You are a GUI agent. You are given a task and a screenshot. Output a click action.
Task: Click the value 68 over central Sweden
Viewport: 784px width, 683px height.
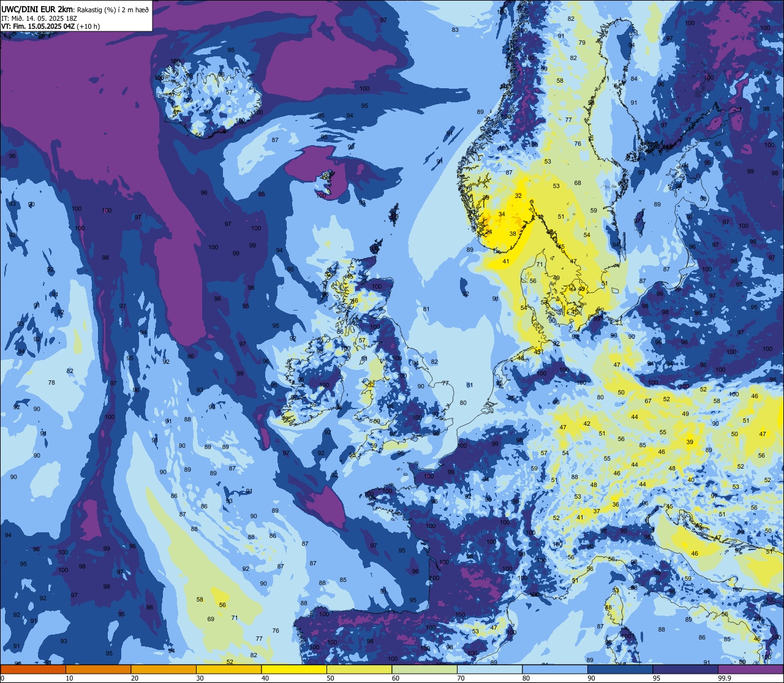point(578,183)
